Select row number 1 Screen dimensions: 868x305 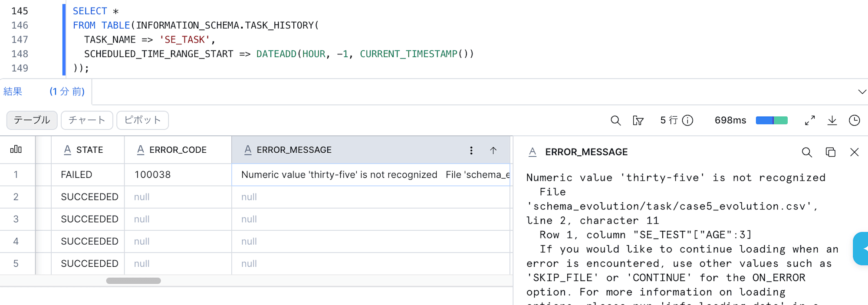(x=16, y=174)
